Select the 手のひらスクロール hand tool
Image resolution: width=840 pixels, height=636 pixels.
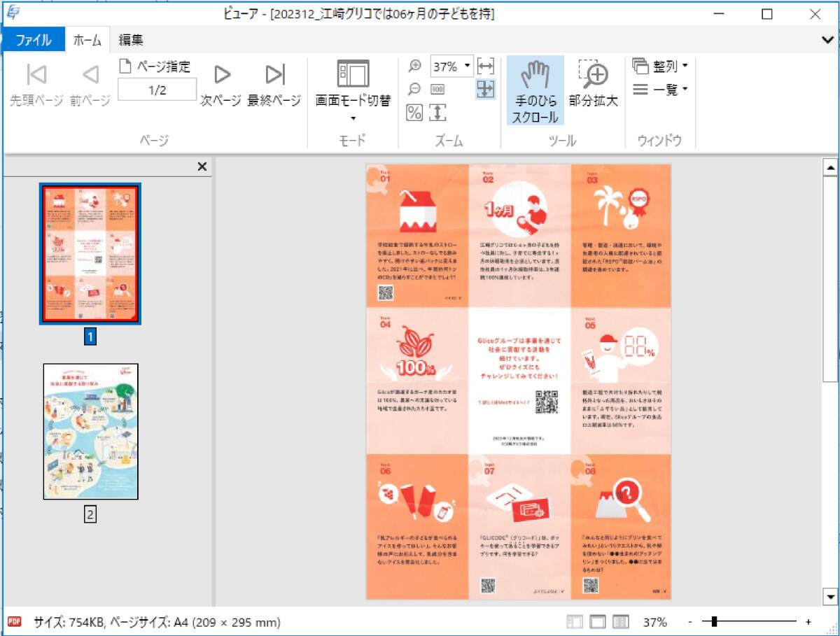[535, 91]
